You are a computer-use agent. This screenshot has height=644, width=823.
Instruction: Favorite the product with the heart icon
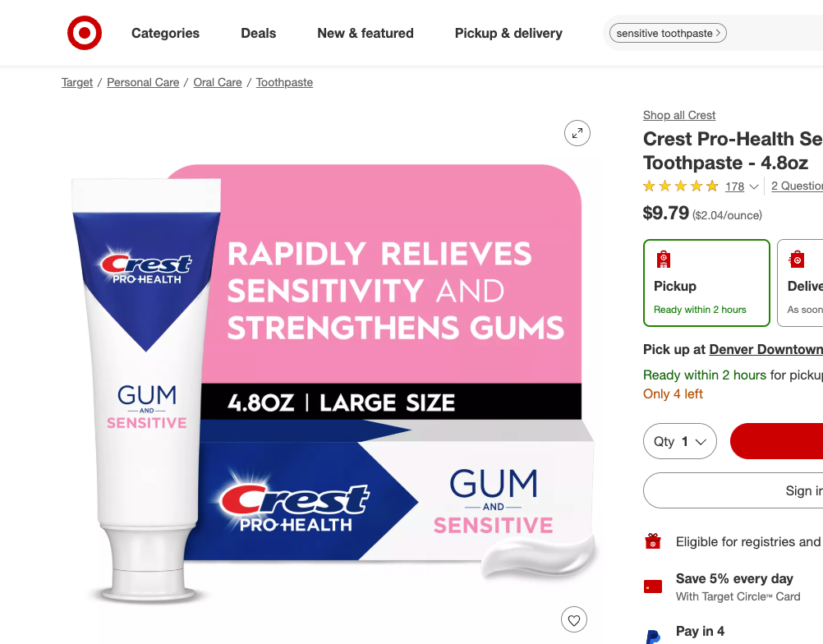coord(573,620)
